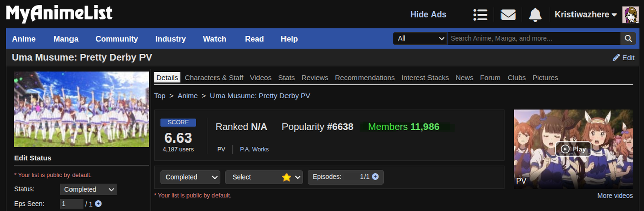Click the Hide Ads link

tap(428, 15)
